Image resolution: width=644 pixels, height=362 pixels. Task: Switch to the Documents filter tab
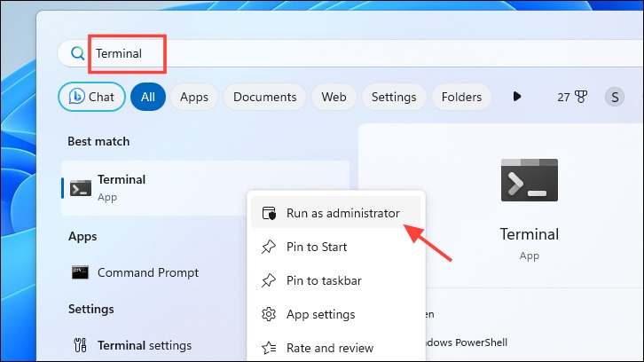pyautogui.click(x=265, y=97)
